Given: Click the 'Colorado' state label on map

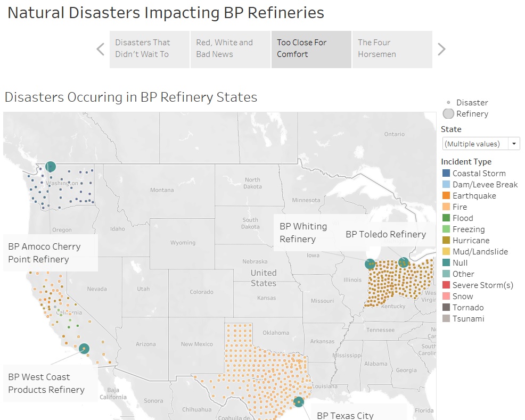Looking at the screenshot, I should tap(201, 292).
